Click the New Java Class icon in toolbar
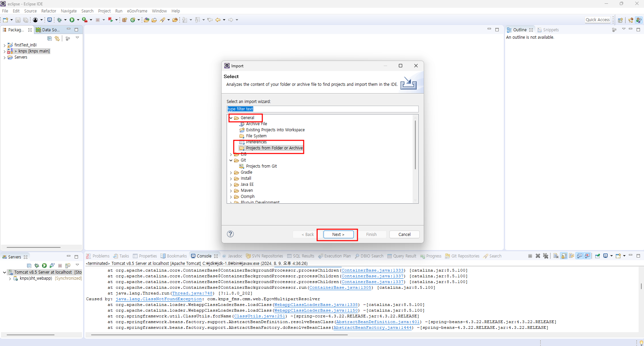 coord(133,20)
